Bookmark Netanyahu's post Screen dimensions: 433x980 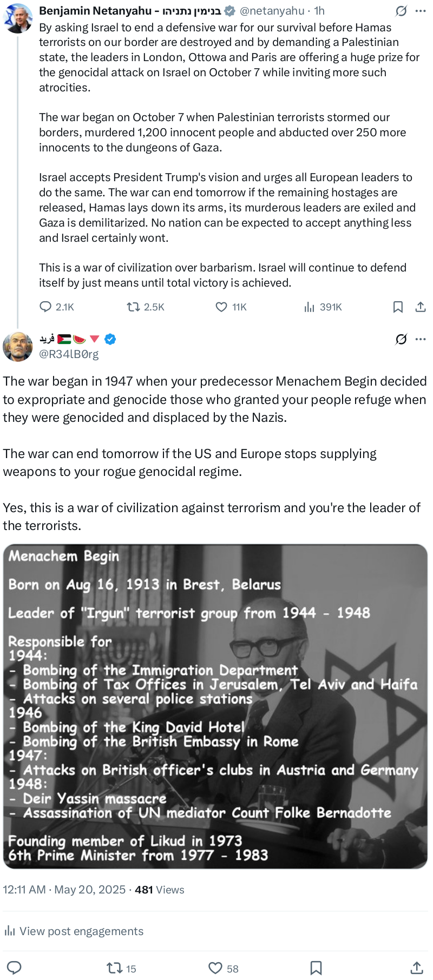(x=398, y=307)
